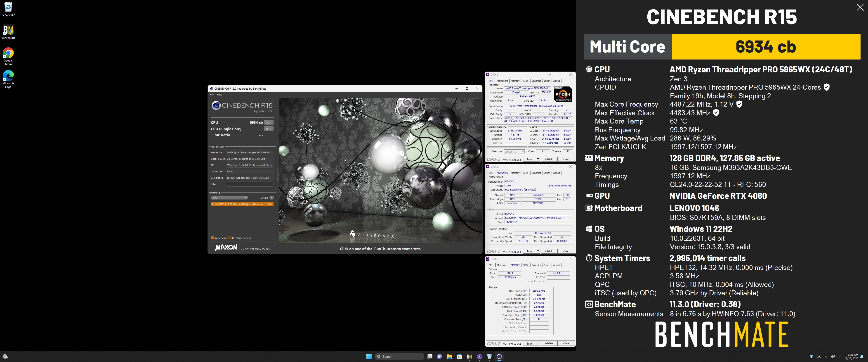Close the BenchMate result panel with X
The height and width of the screenshot is (362, 868).
tap(860, 7)
